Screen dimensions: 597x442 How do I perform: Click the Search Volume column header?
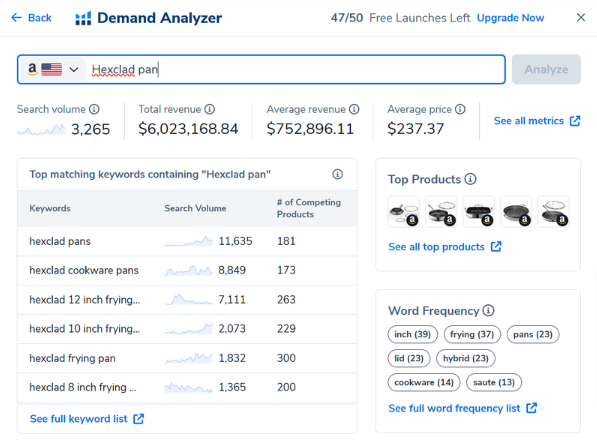pos(195,208)
